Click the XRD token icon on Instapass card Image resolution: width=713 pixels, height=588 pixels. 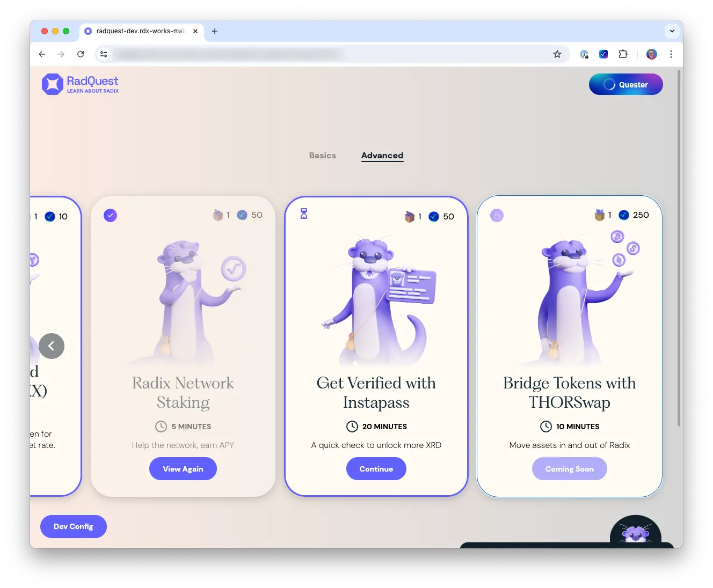(434, 217)
